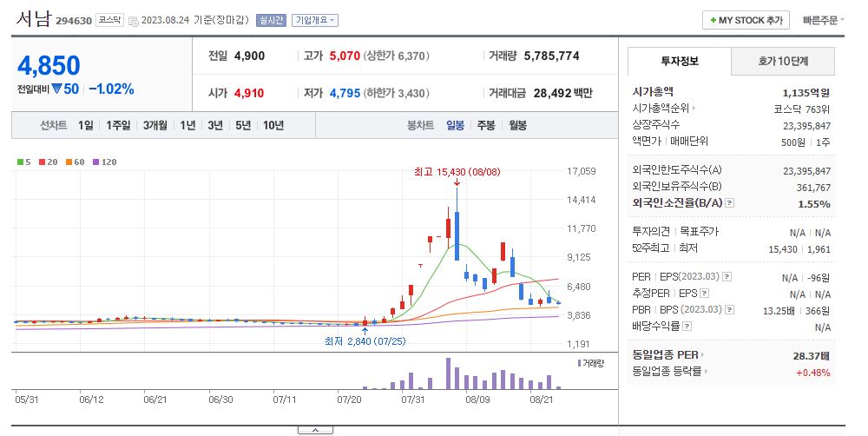The height and width of the screenshot is (436, 868).
Task: Click the green 5-day moving average legend
Action: pos(23,162)
